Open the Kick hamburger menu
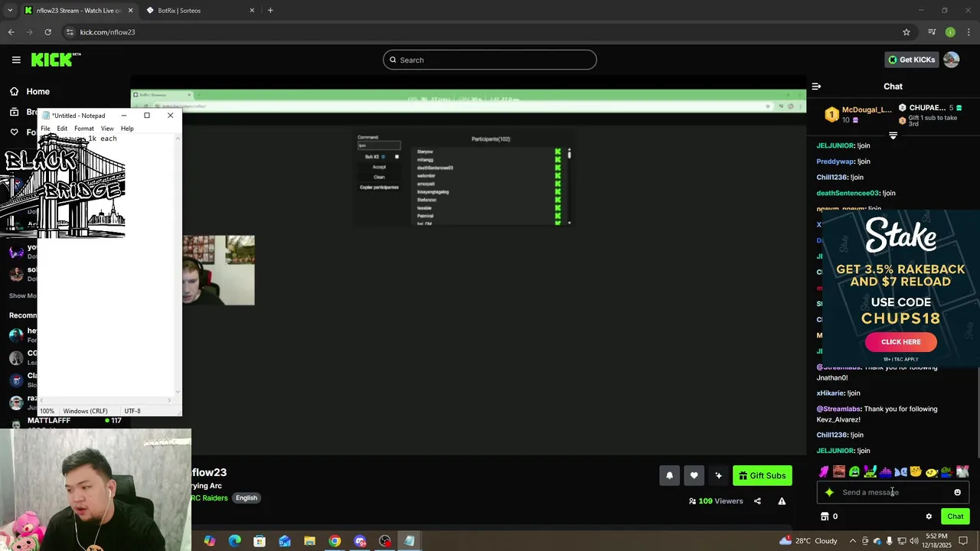This screenshot has height=551, width=980. (16, 60)
